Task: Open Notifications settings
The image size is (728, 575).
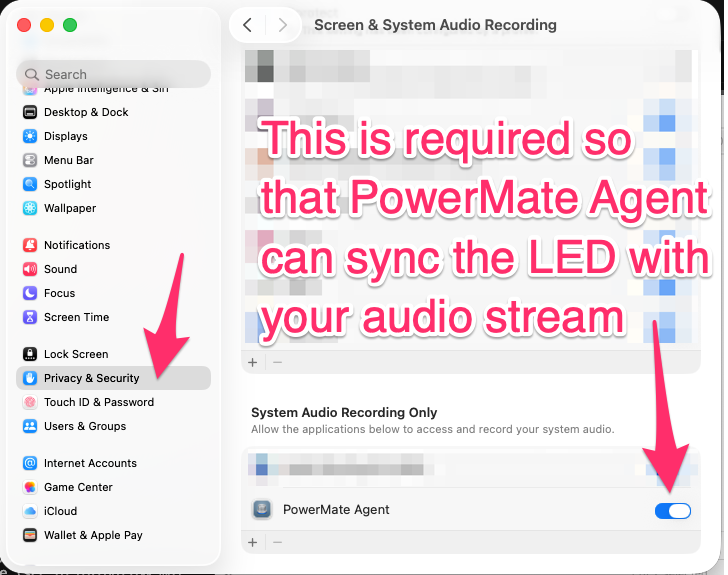Action: pos(113,245)
